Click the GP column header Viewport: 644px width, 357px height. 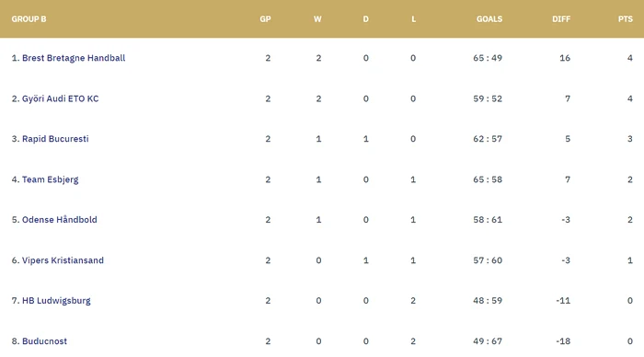(x=265, y=19)
